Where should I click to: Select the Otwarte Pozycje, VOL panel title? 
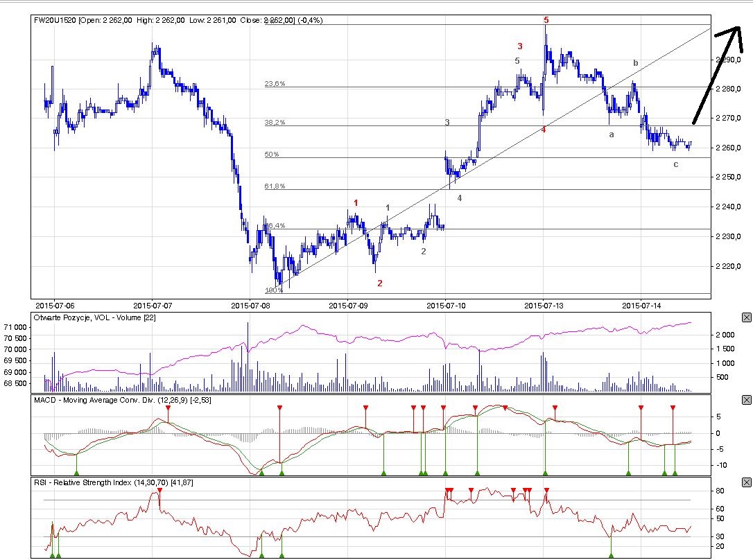click(94, 317)
